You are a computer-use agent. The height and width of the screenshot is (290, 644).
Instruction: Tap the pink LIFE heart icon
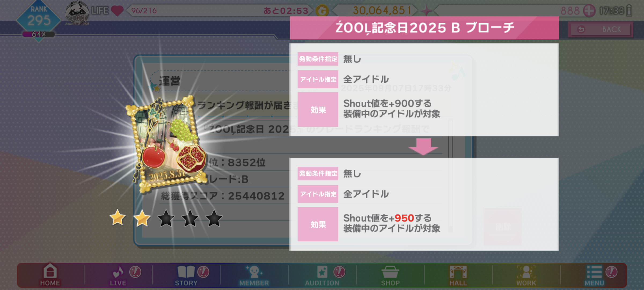tap(117, 11)
